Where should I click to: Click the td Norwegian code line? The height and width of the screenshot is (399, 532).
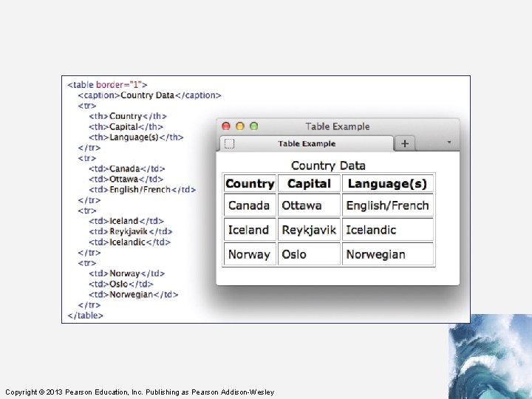(x=133, y=294)
